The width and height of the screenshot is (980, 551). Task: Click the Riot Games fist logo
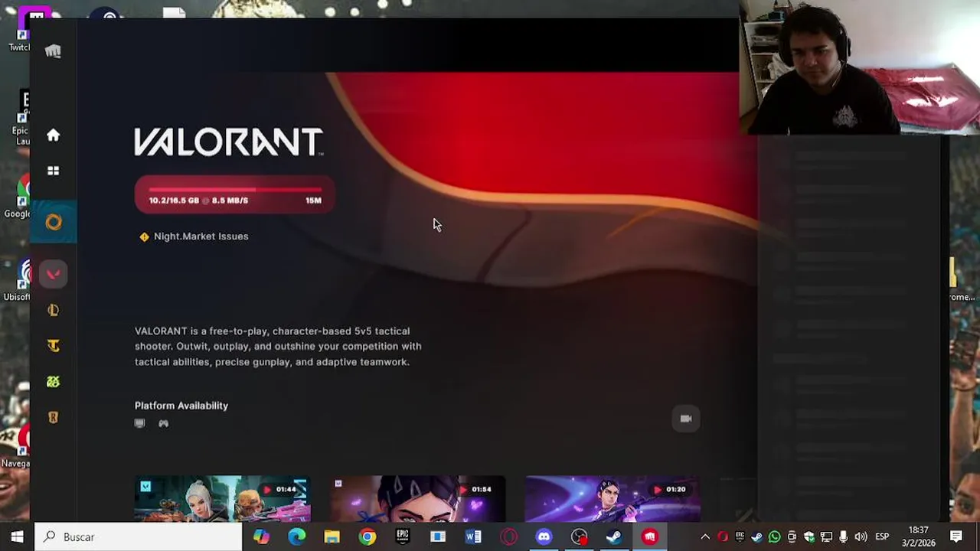coord(53,51)
